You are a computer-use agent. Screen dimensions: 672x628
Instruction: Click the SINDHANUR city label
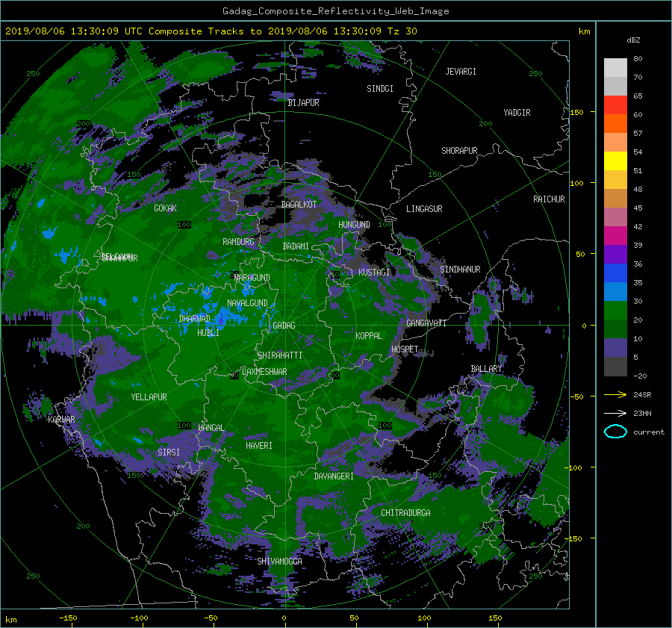460,270
